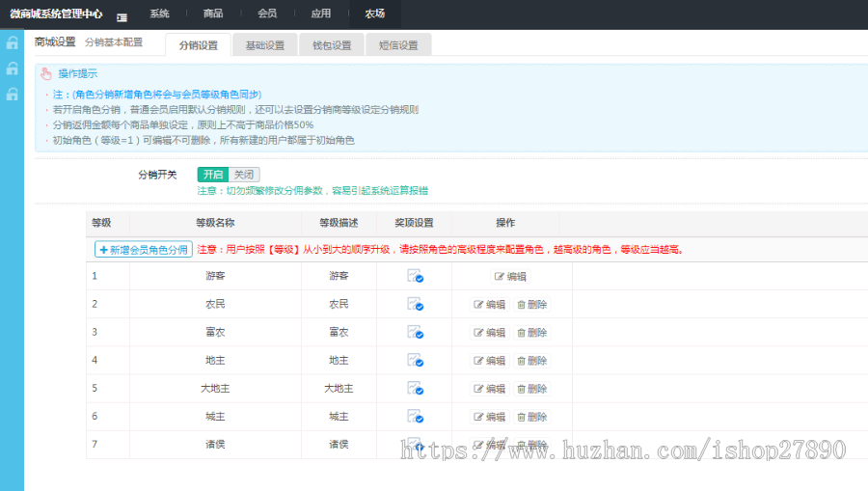The height and width of the screenshot is (491, 868).
Task: Click the 等级名称 column header
Action: click(x=215, y=223)
